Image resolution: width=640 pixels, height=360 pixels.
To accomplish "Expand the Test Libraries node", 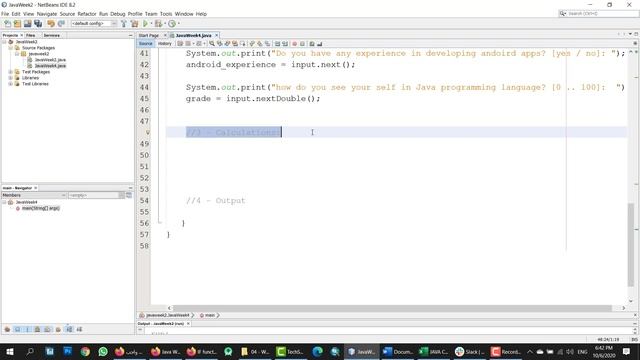I will click(11, 84).
